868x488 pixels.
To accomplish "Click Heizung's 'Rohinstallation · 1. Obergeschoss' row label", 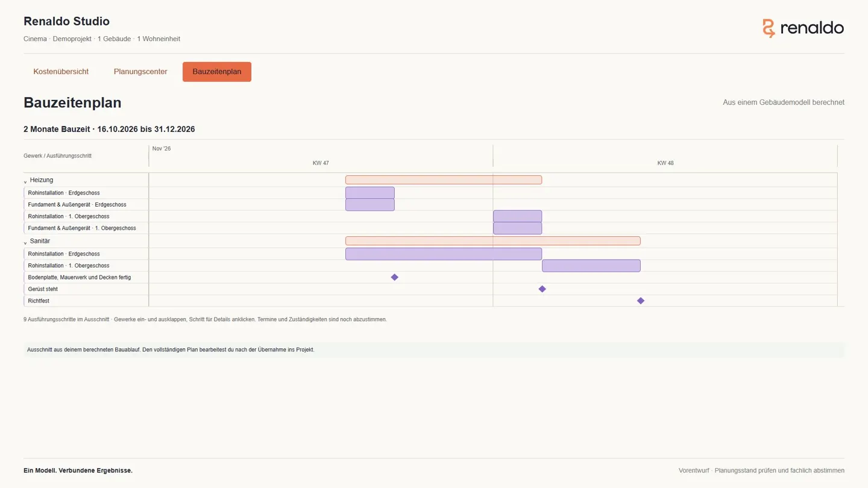I will (69, 216).
